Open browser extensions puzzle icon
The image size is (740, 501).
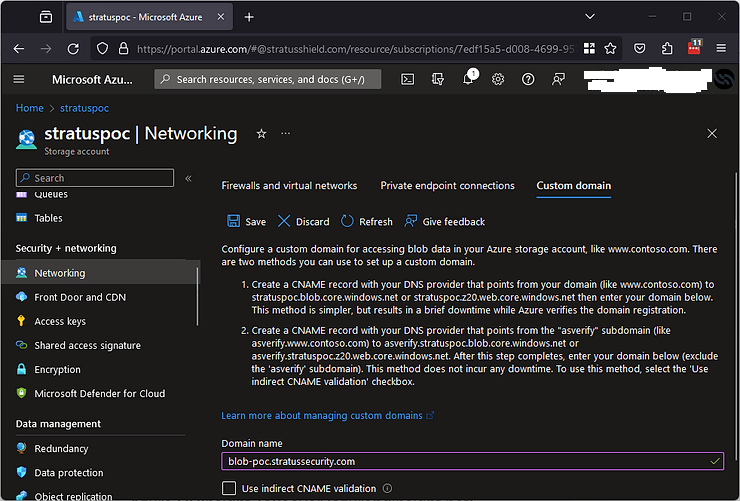click(x=667, y=49)
